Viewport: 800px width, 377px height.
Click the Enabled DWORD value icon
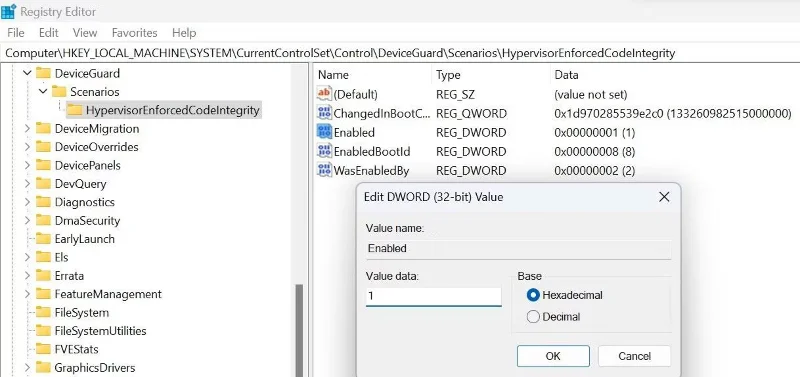coord(324,132)
